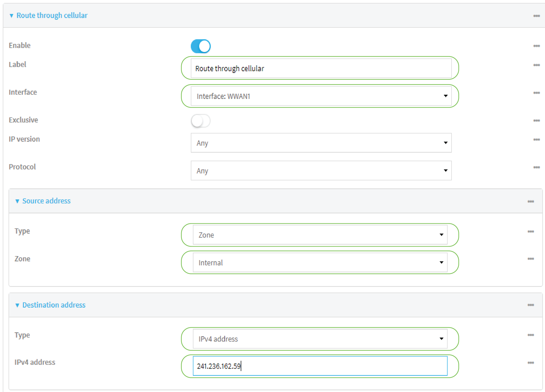Open options menu for Label setting

click(537, 65)
